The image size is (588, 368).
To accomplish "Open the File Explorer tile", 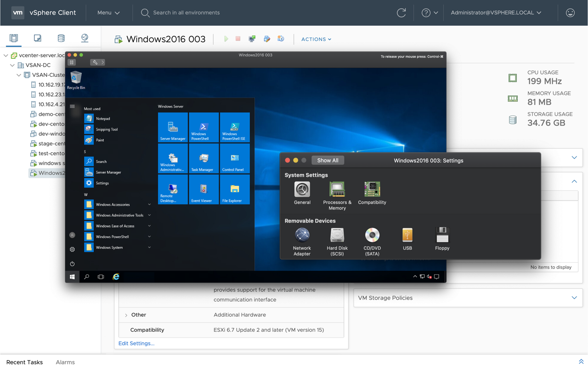I will click(235, 189).
